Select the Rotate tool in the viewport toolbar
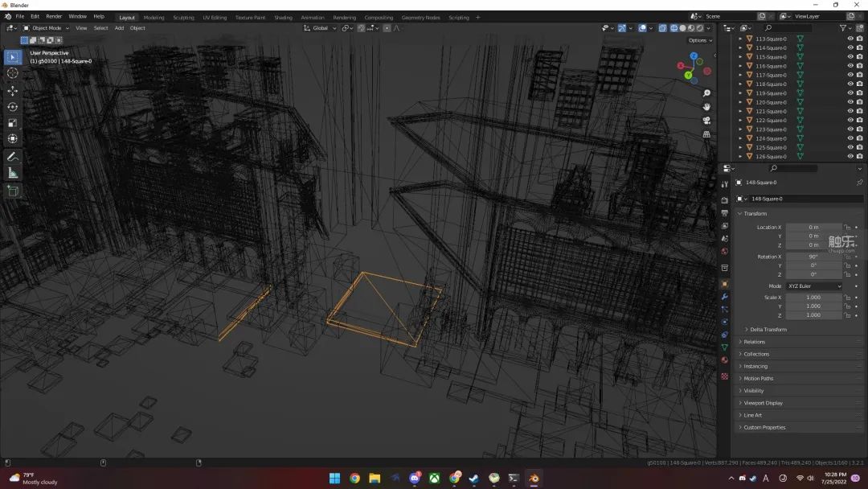The image size is (868, 489). (x=13, y=107)
